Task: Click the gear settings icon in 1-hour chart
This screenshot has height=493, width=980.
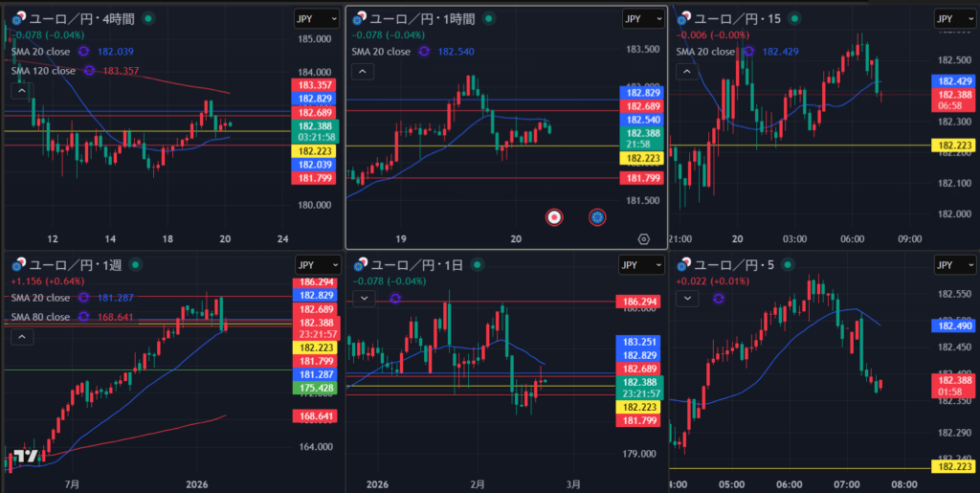Action: (x=643, y=239)
